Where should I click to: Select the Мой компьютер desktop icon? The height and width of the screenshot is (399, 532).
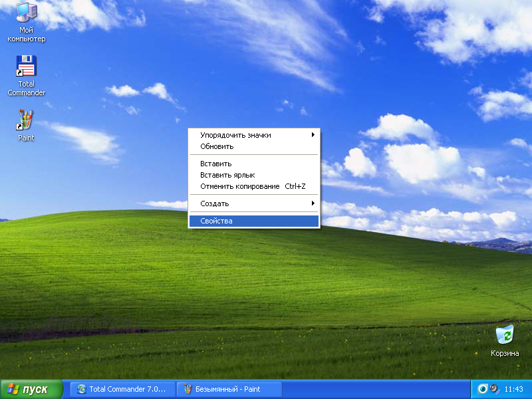click(27, 22)
